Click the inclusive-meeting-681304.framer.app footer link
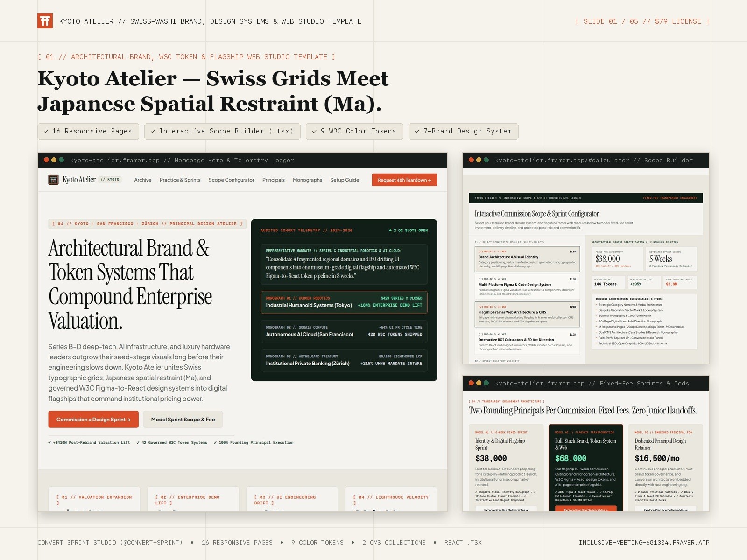 644,542
